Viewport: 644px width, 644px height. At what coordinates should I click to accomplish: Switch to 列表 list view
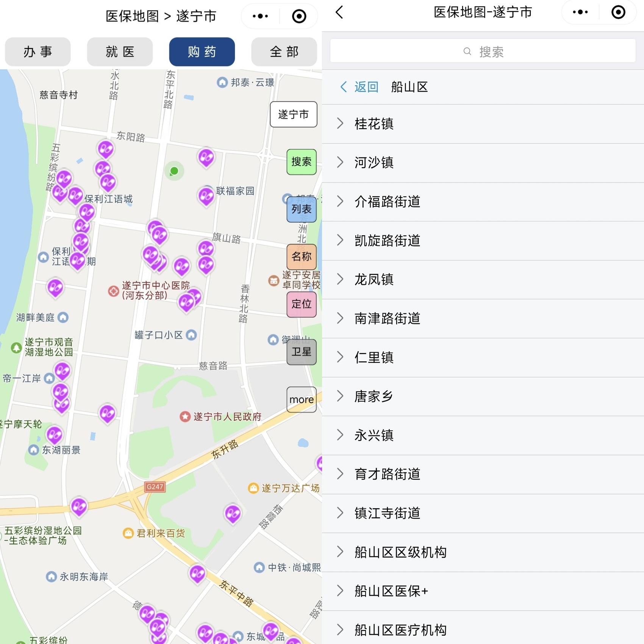tap(301, 209)
